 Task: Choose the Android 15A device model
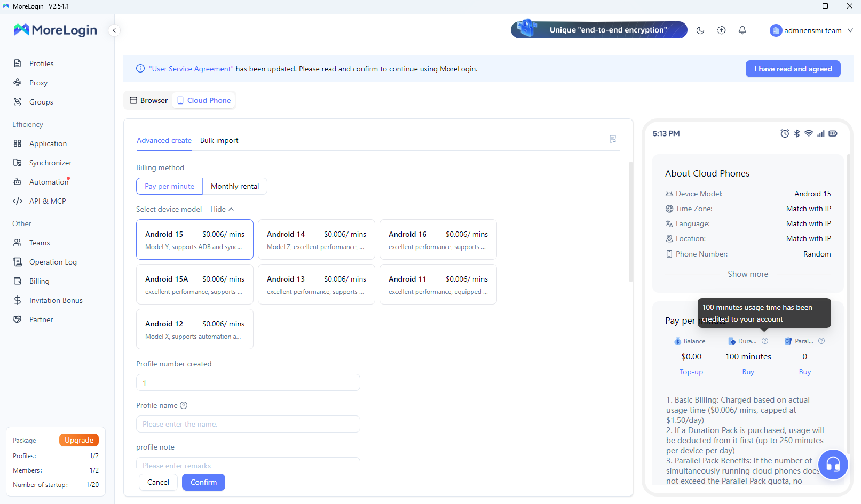click(195, 284)
